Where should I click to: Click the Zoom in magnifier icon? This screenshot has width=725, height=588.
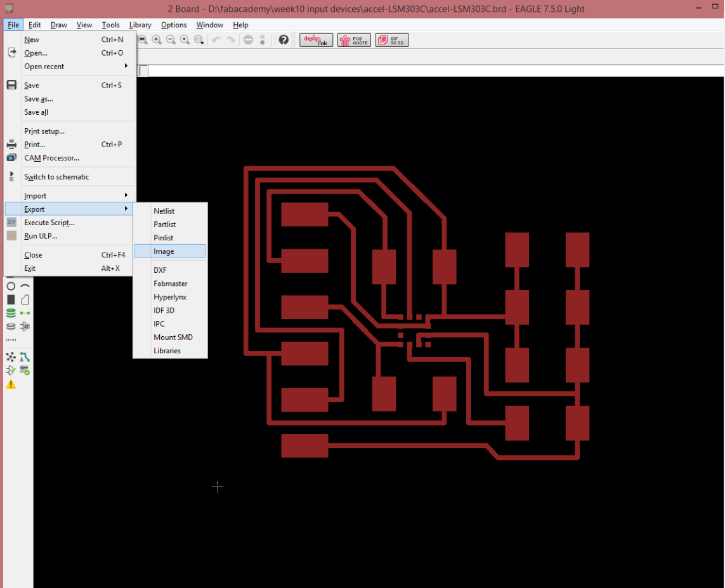point(157,40)
